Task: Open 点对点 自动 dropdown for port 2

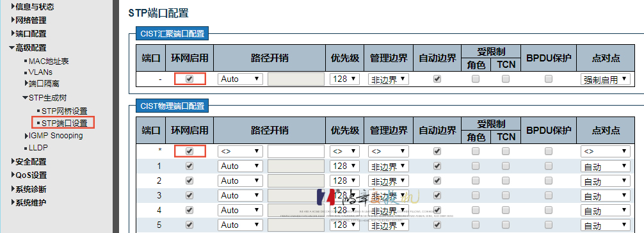Action: pyautogui.click(x=606, y=181)
